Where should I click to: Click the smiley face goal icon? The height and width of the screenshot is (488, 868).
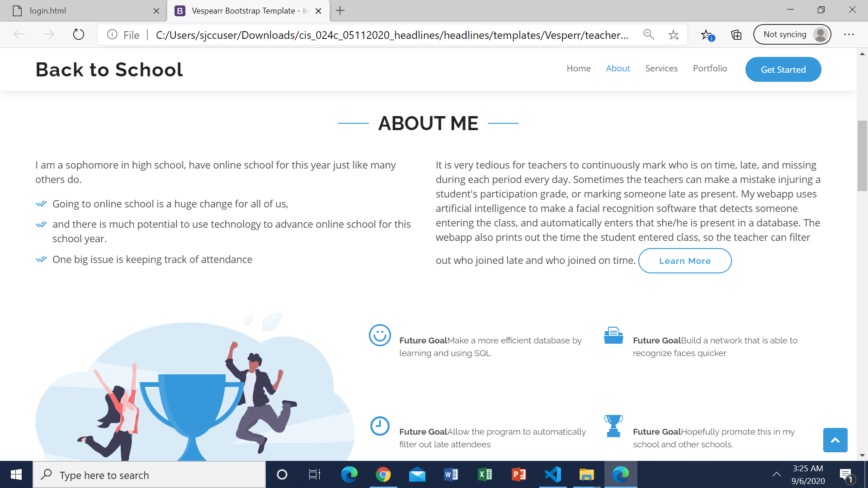tap(380, 335)
